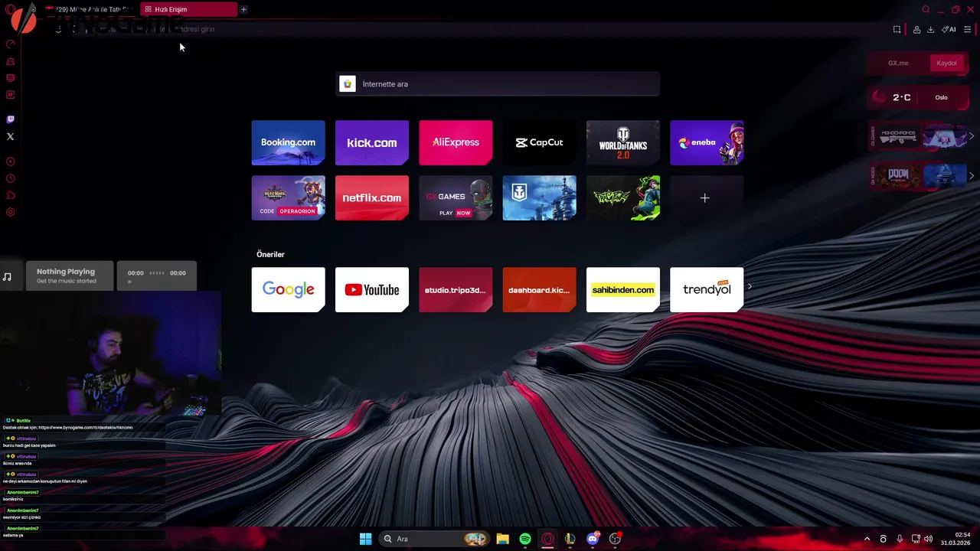Open League of Legends from taskbar

tap(570, 539)
